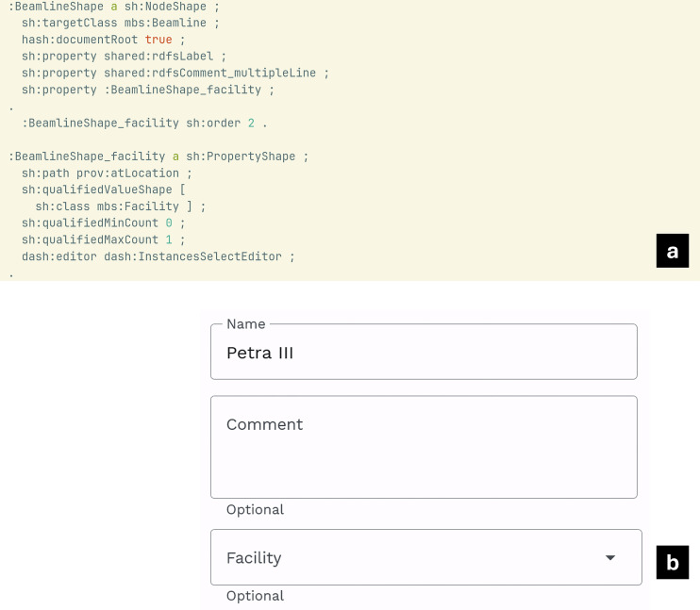Open the Facility select box
The image size is (700, 610).
[425, 557]
